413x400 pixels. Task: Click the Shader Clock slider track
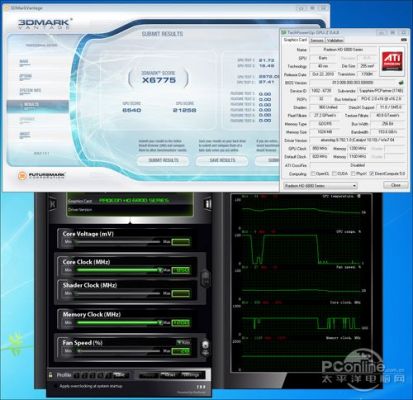tap(117, 293)
